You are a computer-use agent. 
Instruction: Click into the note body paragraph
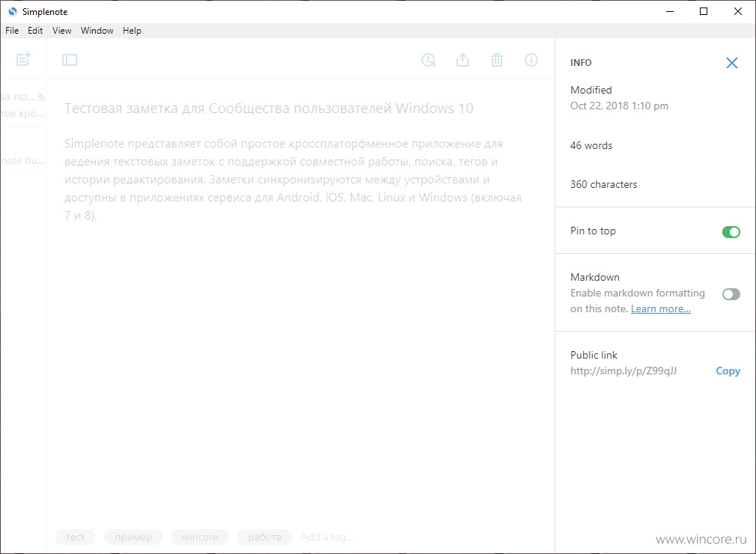click(x=293, y=180)
